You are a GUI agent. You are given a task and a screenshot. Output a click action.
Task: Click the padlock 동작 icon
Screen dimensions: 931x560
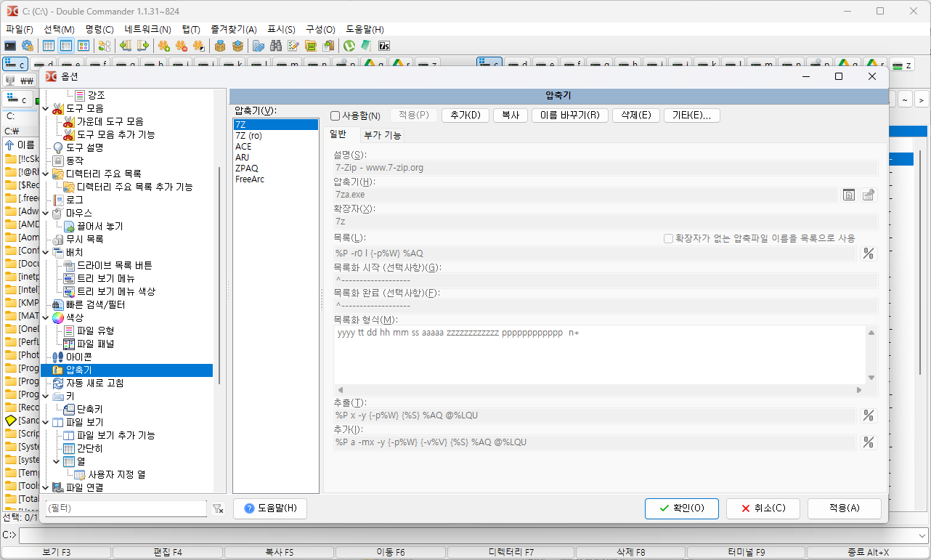click(x=58, y=161)
